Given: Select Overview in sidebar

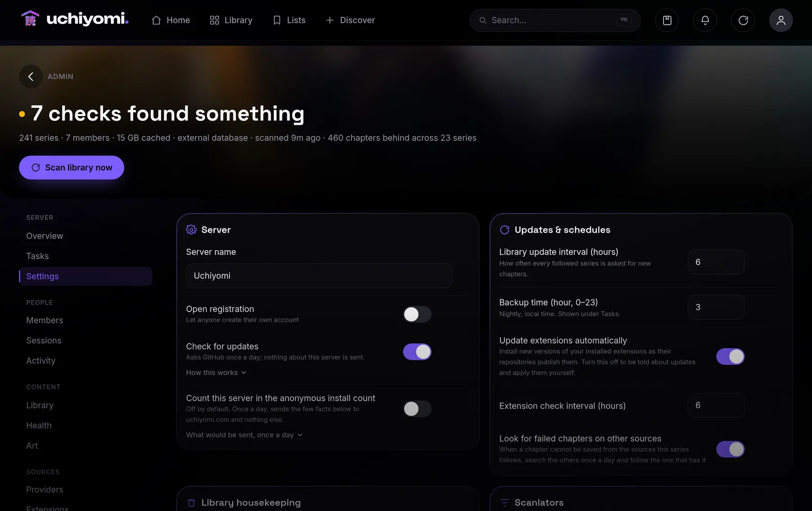Looking at the screenshot, I should tap(85, 236).
